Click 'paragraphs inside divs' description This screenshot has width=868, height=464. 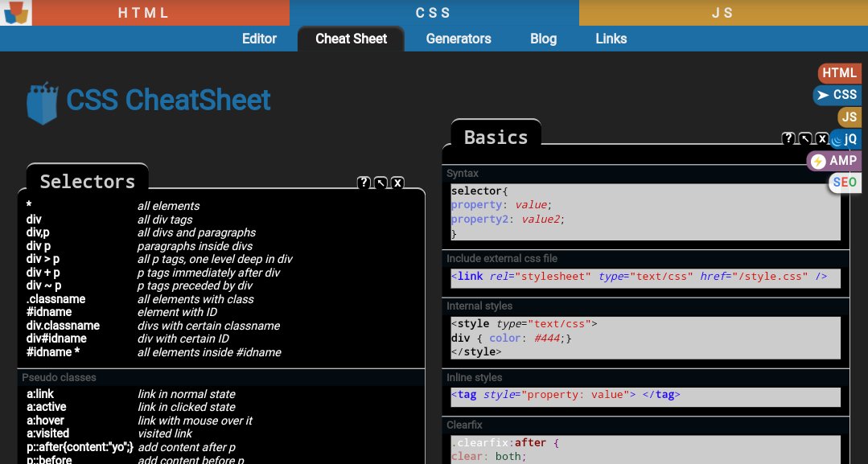point(195,246)
